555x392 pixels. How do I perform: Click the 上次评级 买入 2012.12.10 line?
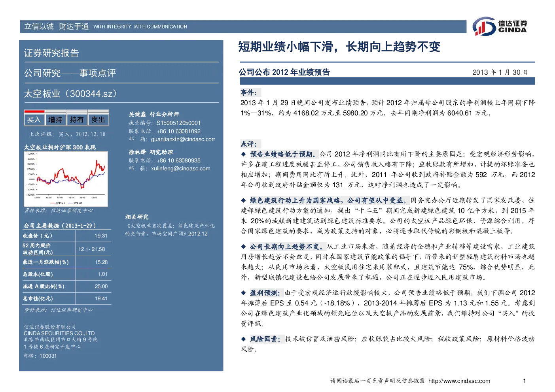(67, 134)
